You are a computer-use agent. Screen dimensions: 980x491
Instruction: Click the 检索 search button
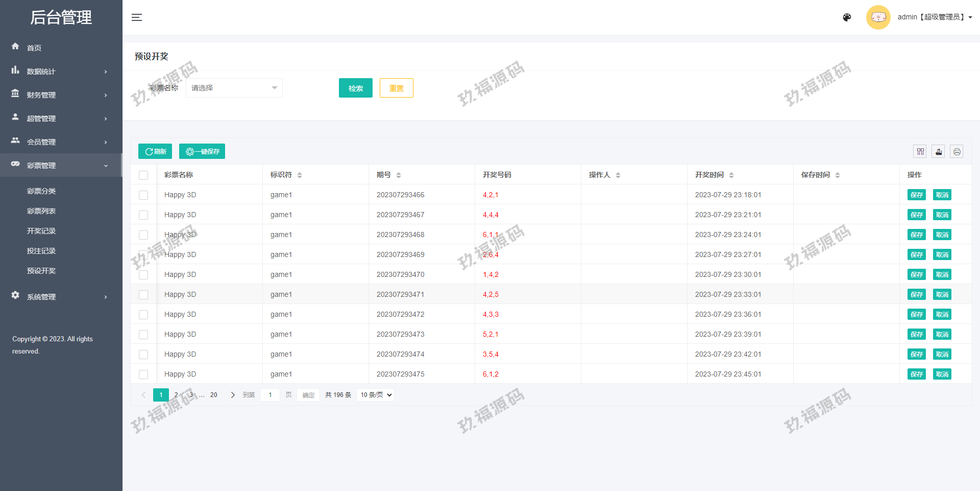click(x=355, y=88)
